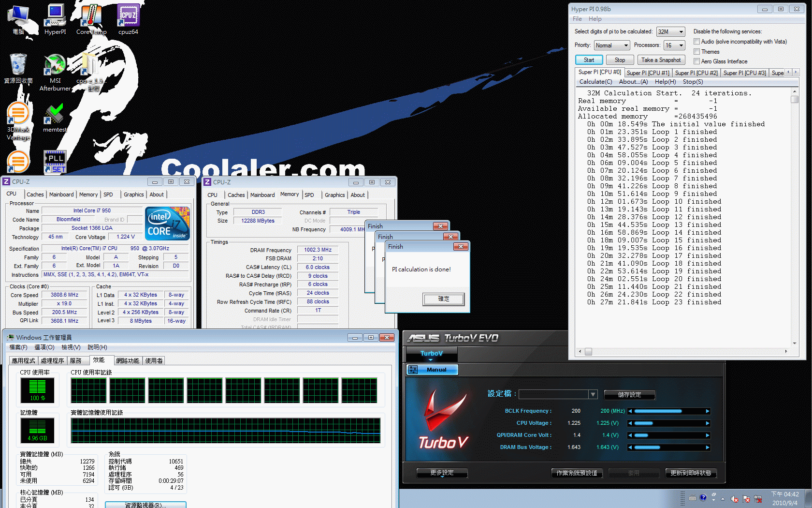Decrease BCLK Frequency with the left arrow
Image resolution: width=812 pixels, height=508 pixels.
(630, 411)
